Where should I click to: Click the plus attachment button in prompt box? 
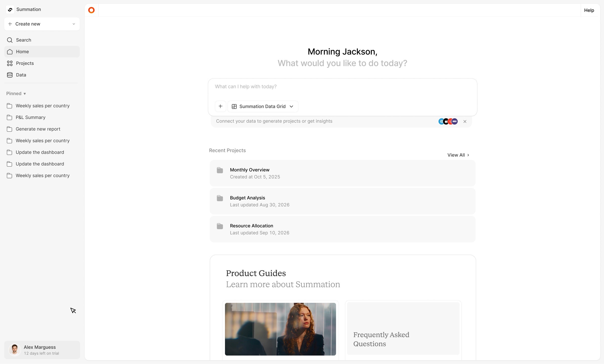pyautogui.click(x=220, y=106)
